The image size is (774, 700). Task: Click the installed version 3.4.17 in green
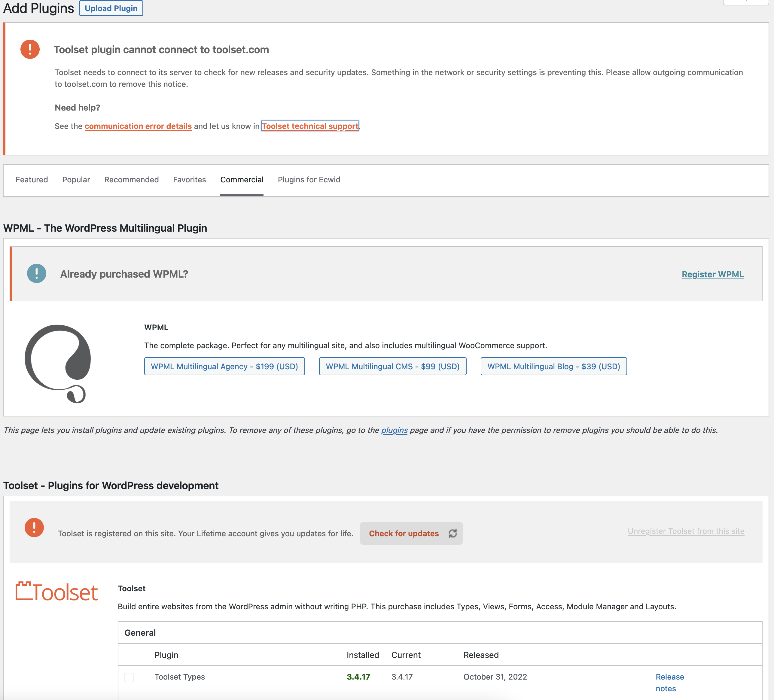click(358, 677)
